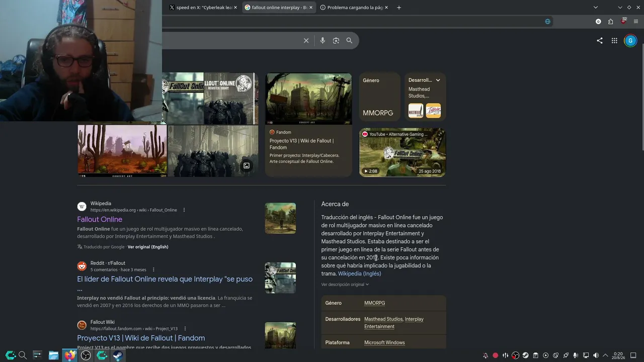
Task: Open the Fandom Proyecto V13 image card
Action: [308, 125]
